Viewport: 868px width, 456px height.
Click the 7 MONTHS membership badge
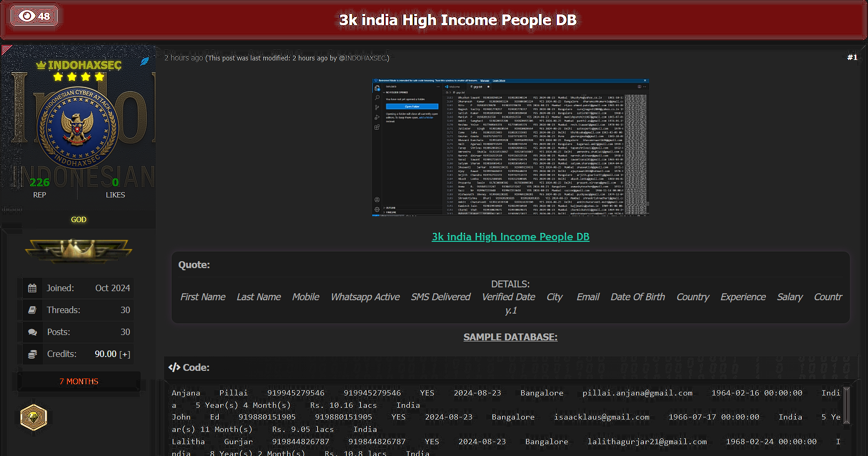(79, 381)
